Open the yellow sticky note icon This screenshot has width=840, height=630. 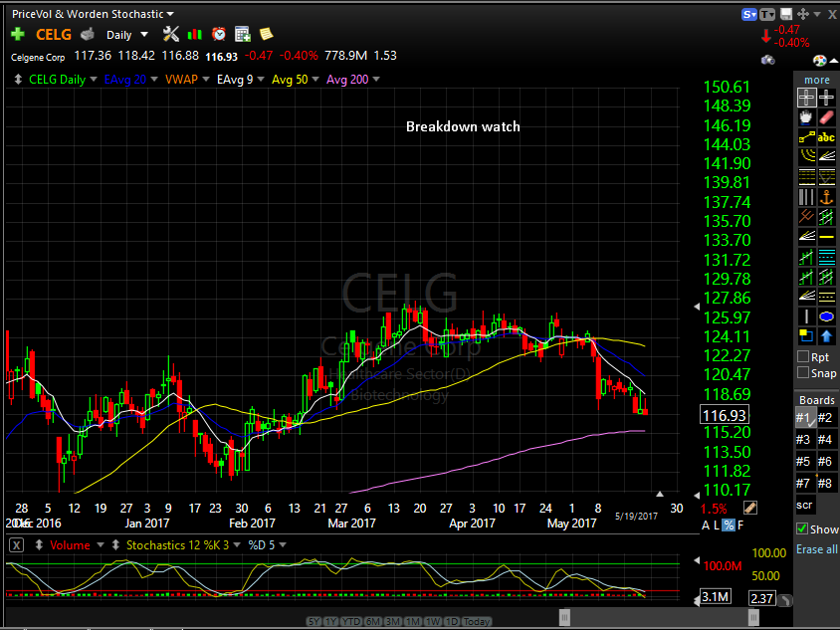point(267,34)
